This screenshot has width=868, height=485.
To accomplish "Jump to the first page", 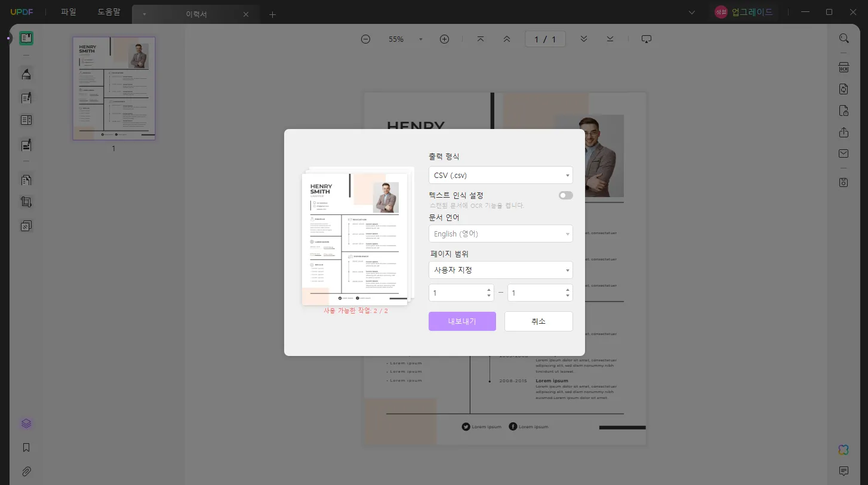I will [481, 39].
